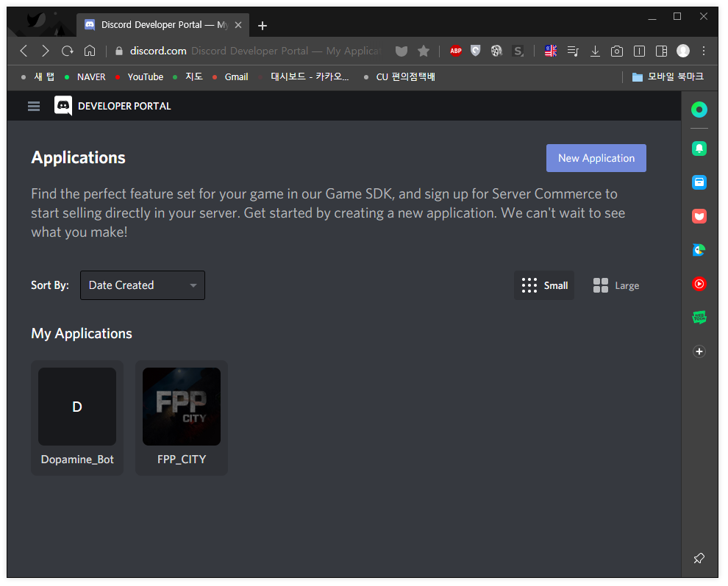Image resolution: width=728 pixels, height=586 pixels.
Task: Click the New Application button
Action: (x=596, y=158)
